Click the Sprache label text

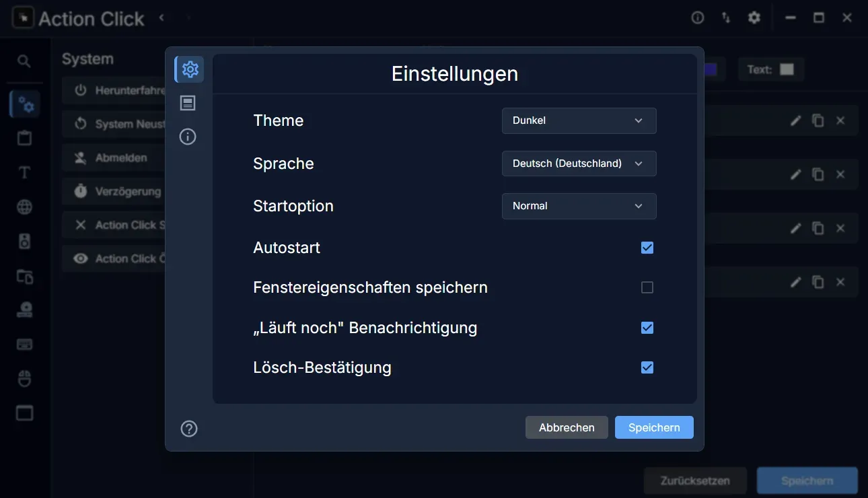(x=283, y=164)
